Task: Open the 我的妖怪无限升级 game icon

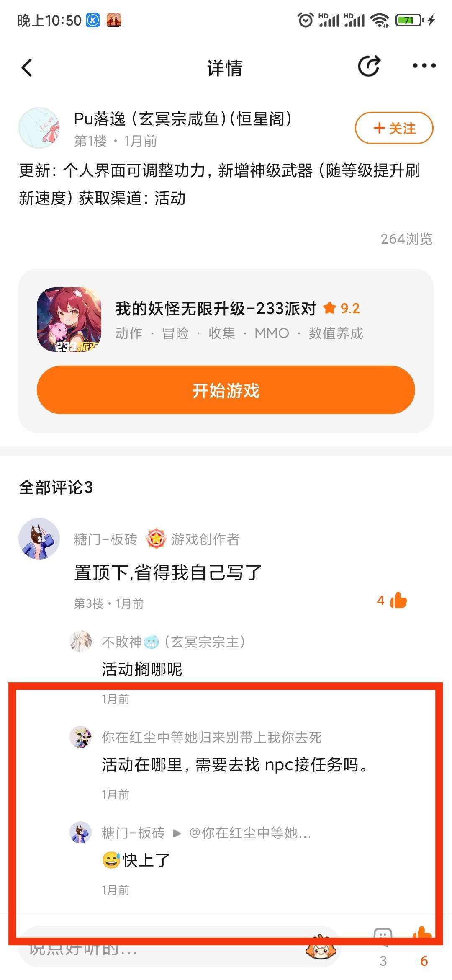Action: [69, 320]
